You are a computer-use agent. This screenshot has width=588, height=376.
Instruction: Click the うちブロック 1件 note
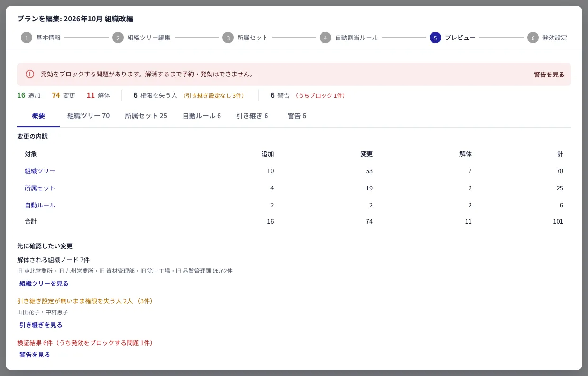(320, 95)
